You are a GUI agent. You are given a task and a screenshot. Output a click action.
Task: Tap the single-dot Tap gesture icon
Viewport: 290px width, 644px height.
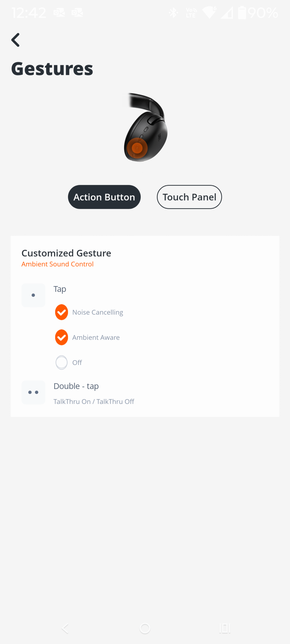click(33, 295)
